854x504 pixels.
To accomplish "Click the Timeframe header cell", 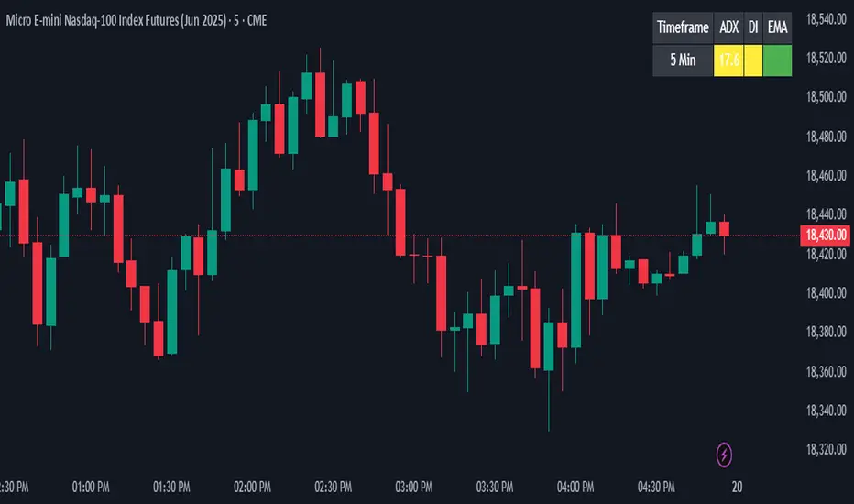I will (684, 27).
